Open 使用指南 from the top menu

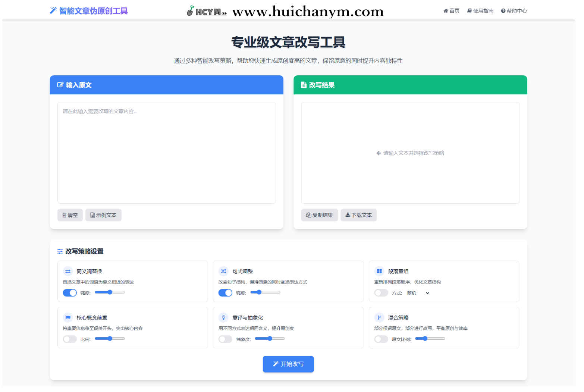(x=480, y=11)
